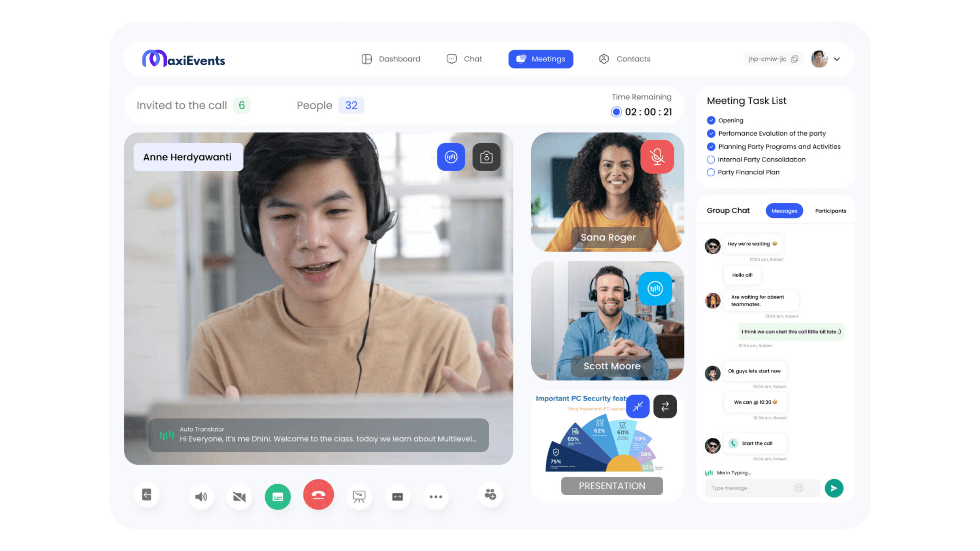980x551 pixels.
Task: Check the Internal Party Consolidation task
Action: click(711, 160)
